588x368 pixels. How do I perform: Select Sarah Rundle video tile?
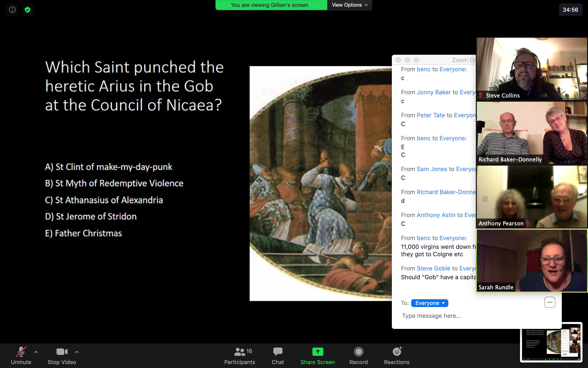coord(532,261)
